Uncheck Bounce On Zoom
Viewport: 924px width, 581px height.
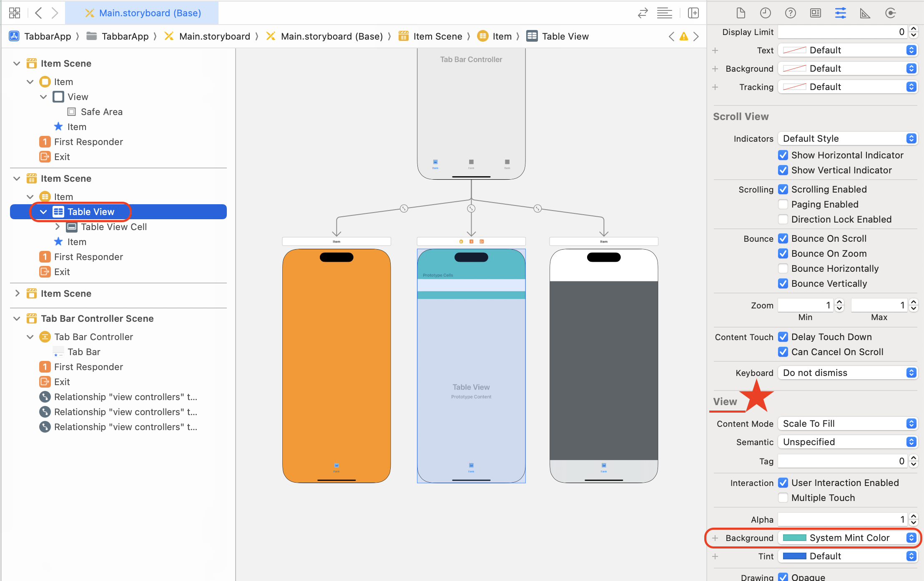783,253
